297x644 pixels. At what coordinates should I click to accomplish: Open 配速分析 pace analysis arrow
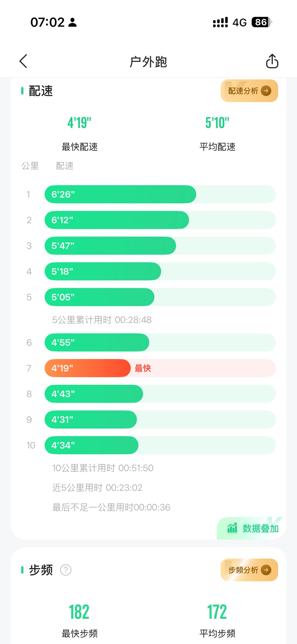266,91
